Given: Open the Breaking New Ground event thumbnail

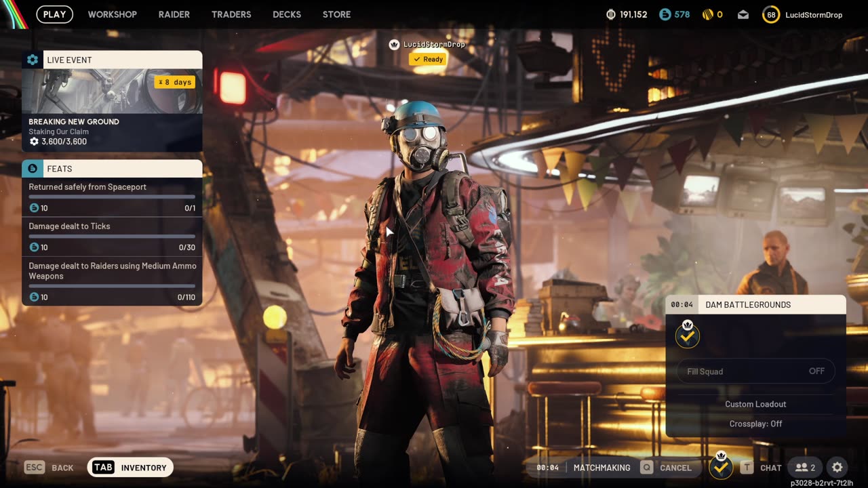Looking at the screenshot, I should point(112,91).
